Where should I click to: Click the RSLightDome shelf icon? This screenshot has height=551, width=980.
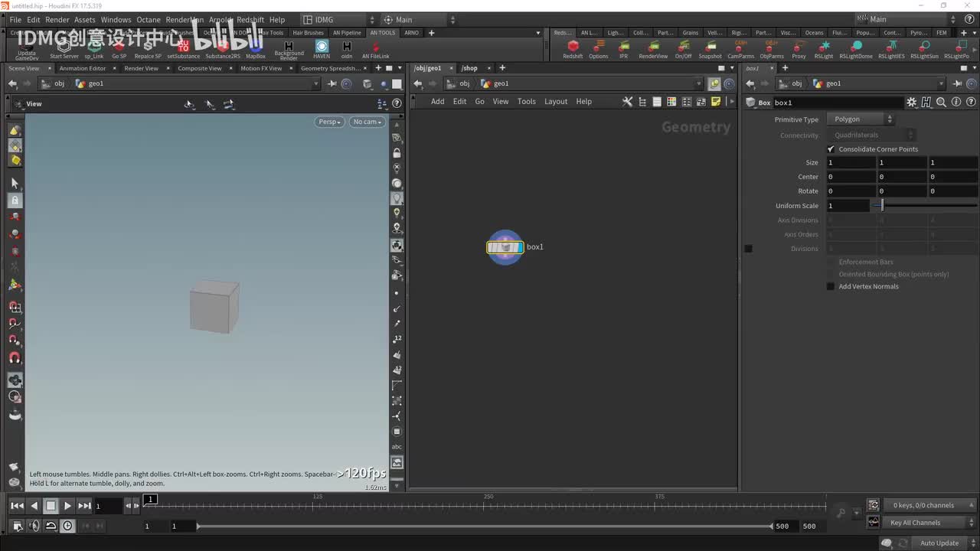click(855, 46)
